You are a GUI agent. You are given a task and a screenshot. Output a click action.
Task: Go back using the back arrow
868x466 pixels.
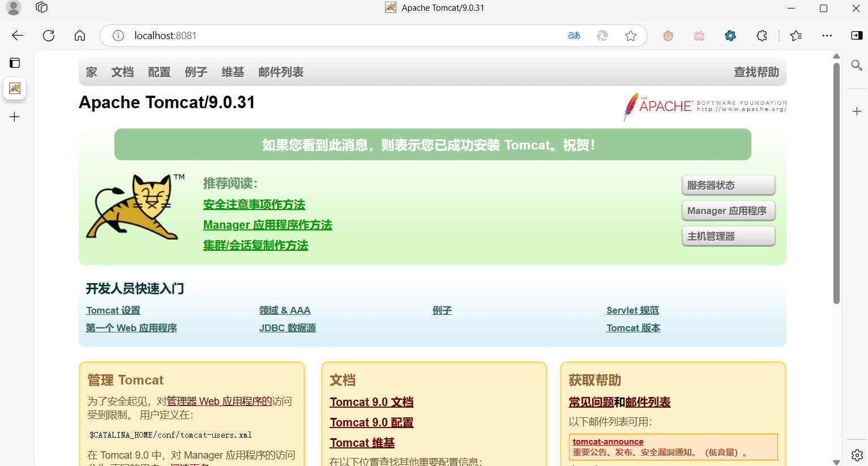tap(18, 36)
